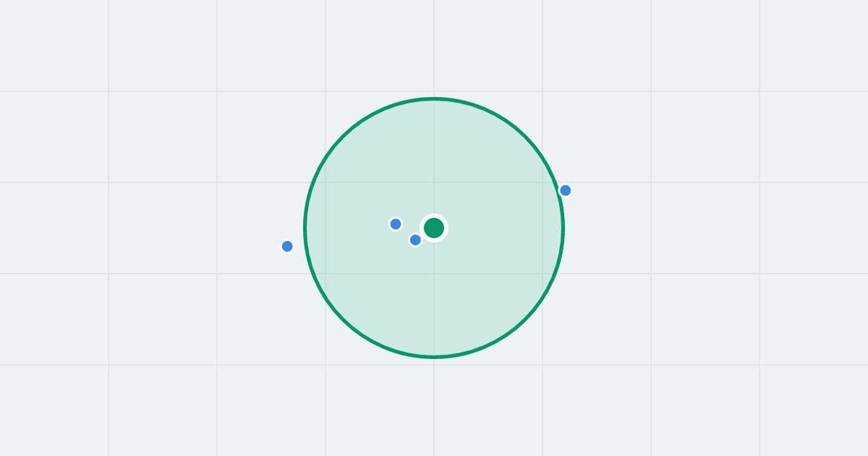Screen dimensions: 868x456
Task: Select the inner blue dot farther from the center marker
Action: (396, 224)
